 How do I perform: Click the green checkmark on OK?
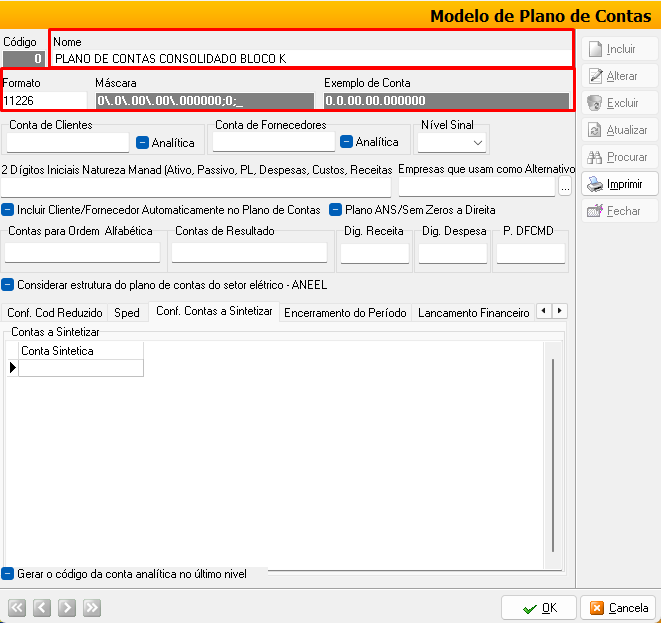pyautogui.click(x=529, y=609)
